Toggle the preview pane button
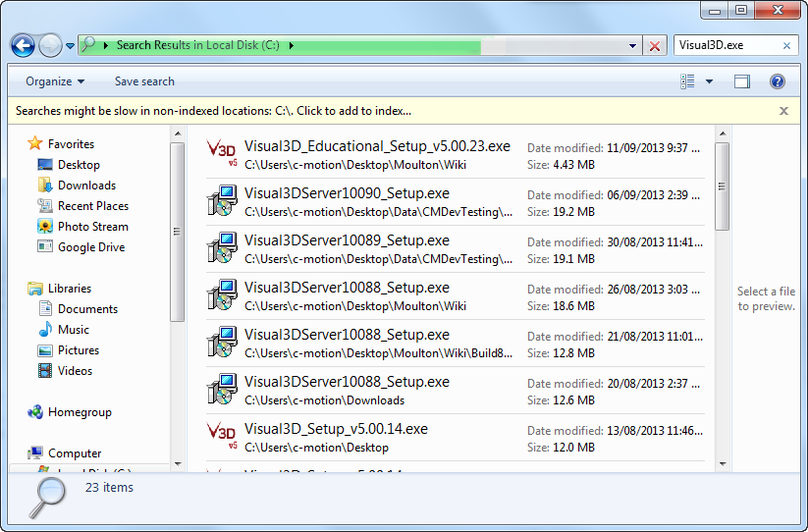808x532 pixels. (742, 81)
